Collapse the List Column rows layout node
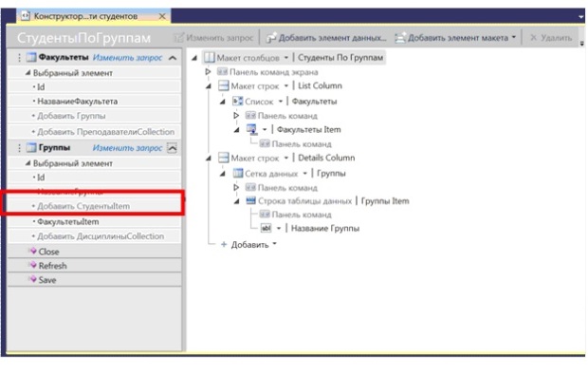The image size is (588, 375). pyautogui.click(x=208, y=86)
